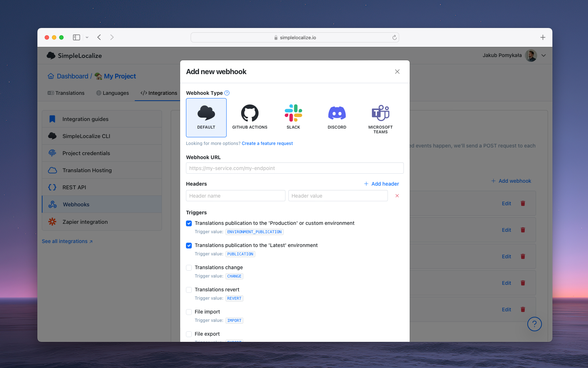Screen dimensions: 588x368
Task: Click the REVERT trigger value tag
Action: [x=234, y=298]
